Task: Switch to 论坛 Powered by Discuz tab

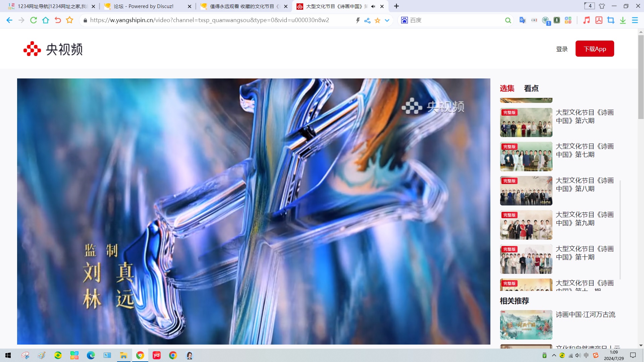Action: pyautogui.click(x=148, y=6)
